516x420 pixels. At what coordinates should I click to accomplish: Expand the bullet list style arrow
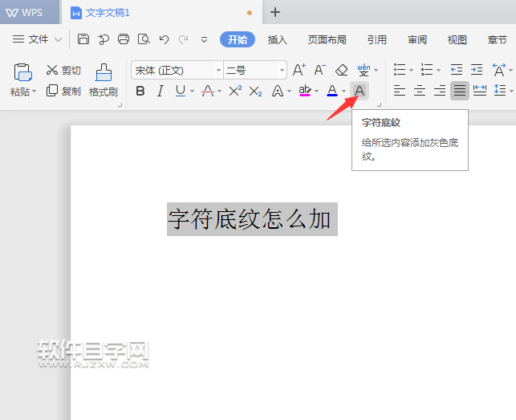[411, 70]
